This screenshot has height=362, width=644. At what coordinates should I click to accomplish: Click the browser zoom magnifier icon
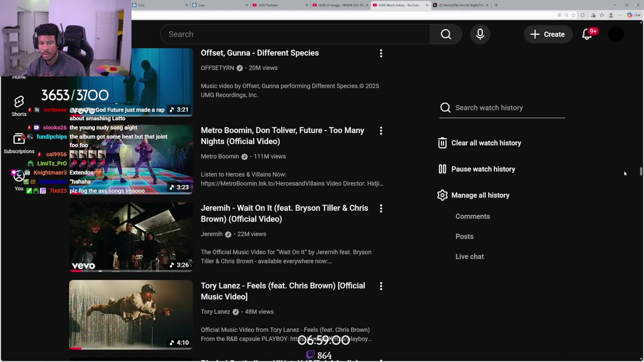[567, 15]
